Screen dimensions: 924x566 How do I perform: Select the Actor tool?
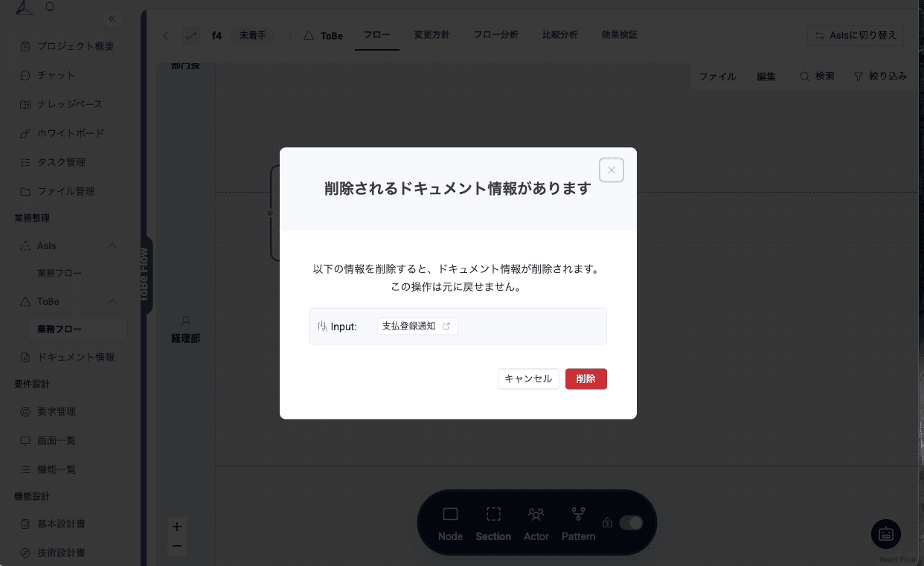(536, 524)
